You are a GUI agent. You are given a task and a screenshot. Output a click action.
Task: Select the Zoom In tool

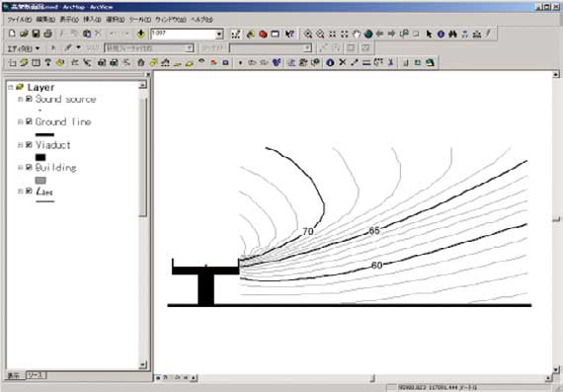tap(308, 34)
